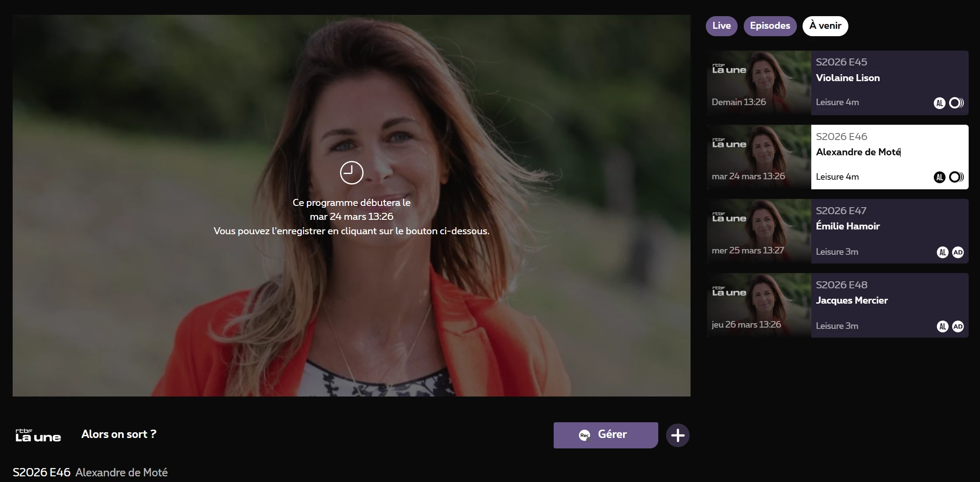Click the AL badge on Alexandre de Moté
Screen dimensions: 980x482
point(939,177)
